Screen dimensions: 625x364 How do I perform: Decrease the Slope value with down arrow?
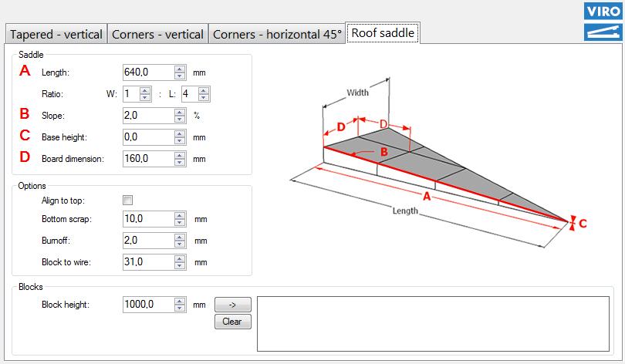(x=179, y=120)
